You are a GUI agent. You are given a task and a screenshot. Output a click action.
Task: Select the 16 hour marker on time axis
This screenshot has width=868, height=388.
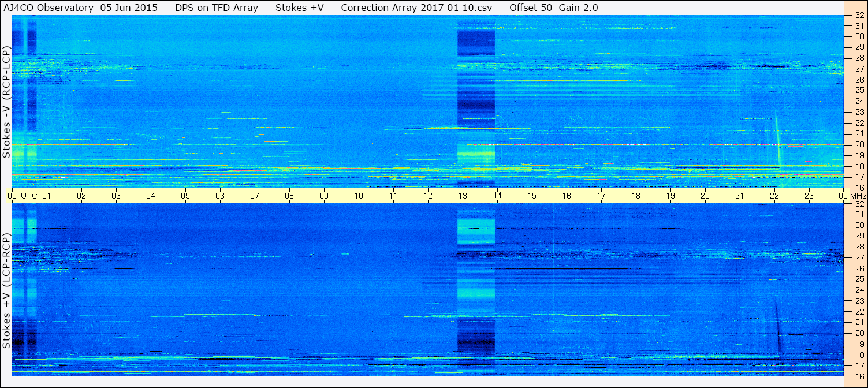[567, 196]
